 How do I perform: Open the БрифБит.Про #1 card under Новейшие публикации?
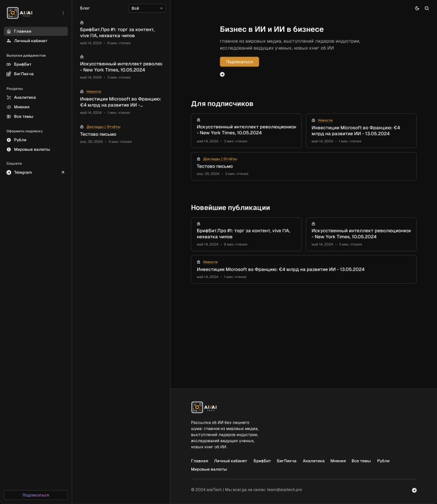pyautogui.click(x=246, y=234)
